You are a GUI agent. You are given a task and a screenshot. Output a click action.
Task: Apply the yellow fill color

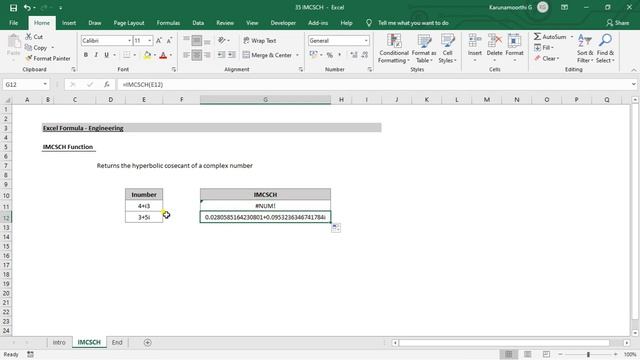(x=147, y=55)
